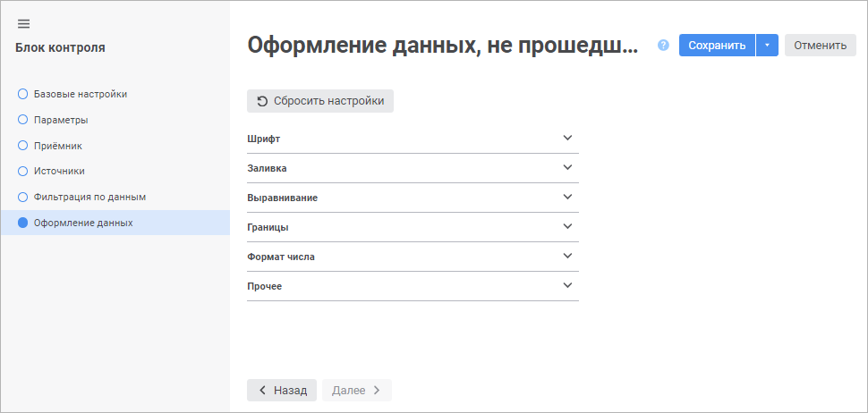Click the reset arrow icon beside Сбросить настройки

click(x=262, y=101)
